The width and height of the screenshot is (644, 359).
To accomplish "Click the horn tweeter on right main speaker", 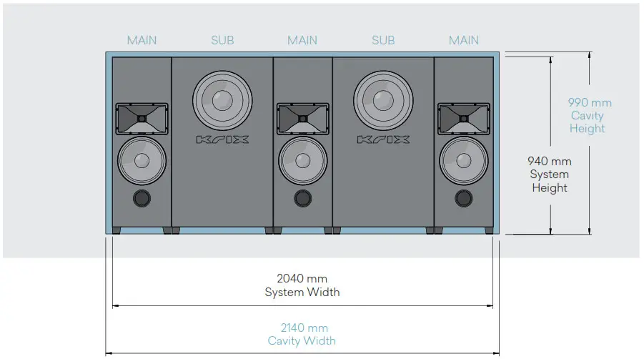I will tap(464, 119).
